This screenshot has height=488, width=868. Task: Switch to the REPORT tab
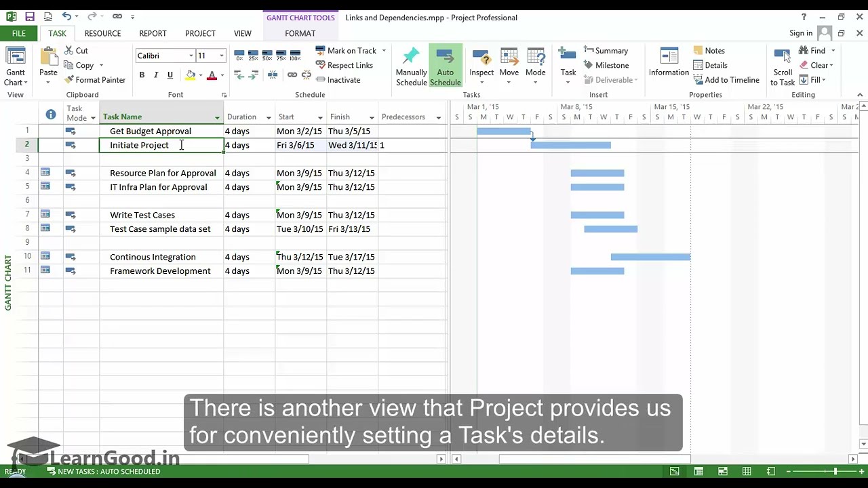[153, 33]
